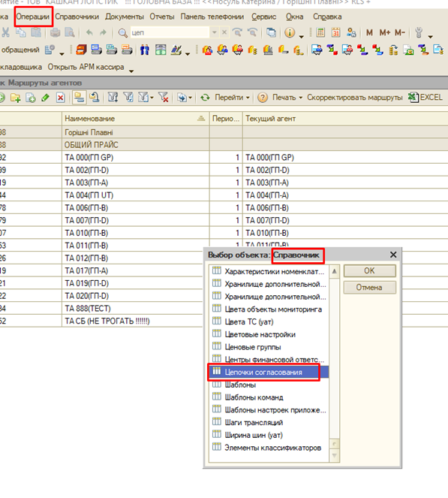This screenshot has width=448, height=498.
Task: Click the magnifier search icon
Action: pos(123,33)
